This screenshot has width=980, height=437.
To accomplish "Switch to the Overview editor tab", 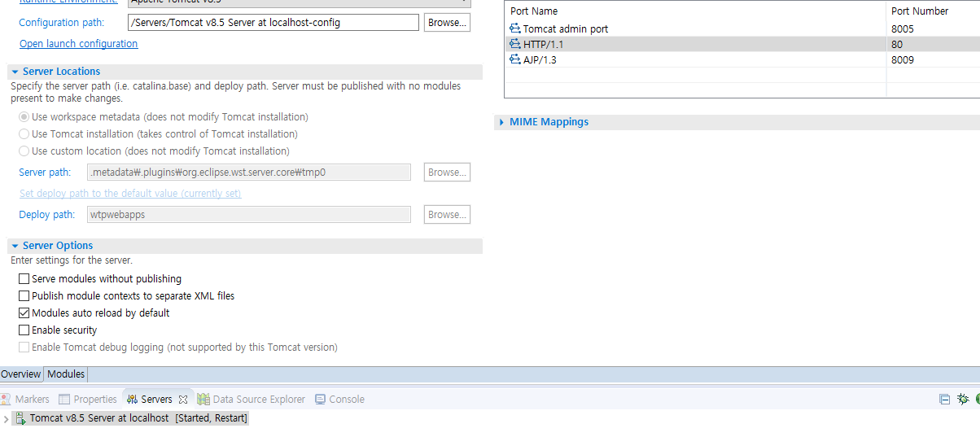I will [21, 374].
